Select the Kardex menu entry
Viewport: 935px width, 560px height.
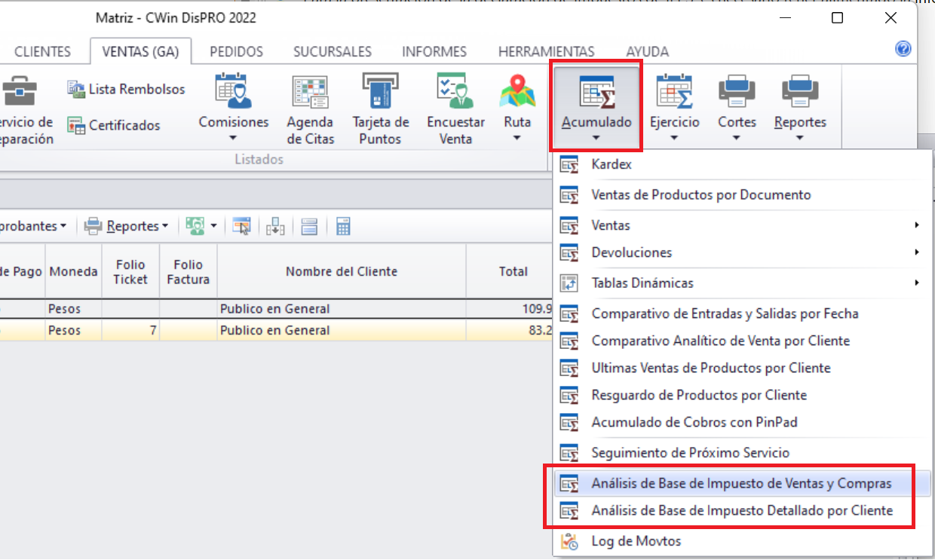[x=611, y=164]
